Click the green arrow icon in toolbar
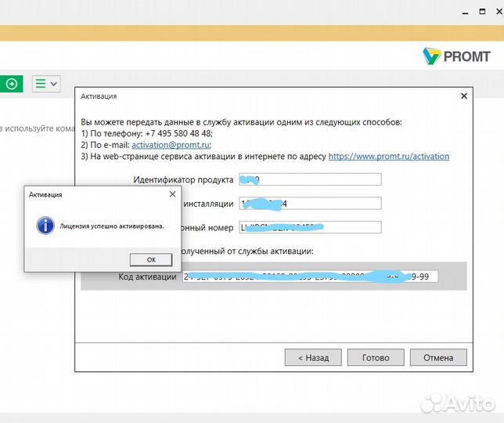Screen dimensions: 504x423 [11, 84]
